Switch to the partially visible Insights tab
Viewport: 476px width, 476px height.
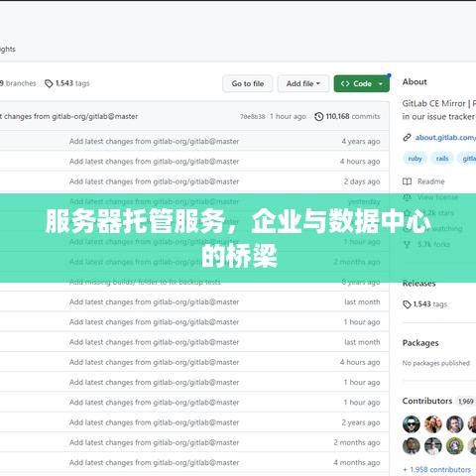pos(7,50)
